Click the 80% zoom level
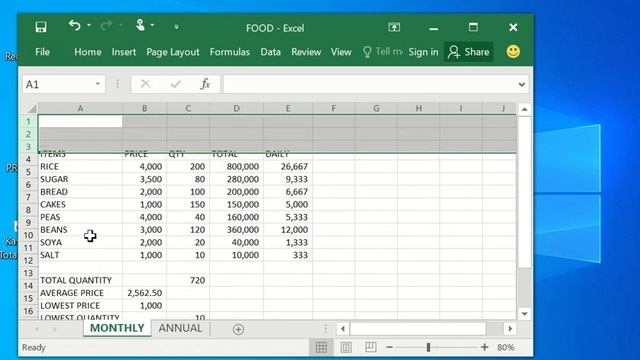The image size is (640, 360). 506,347
